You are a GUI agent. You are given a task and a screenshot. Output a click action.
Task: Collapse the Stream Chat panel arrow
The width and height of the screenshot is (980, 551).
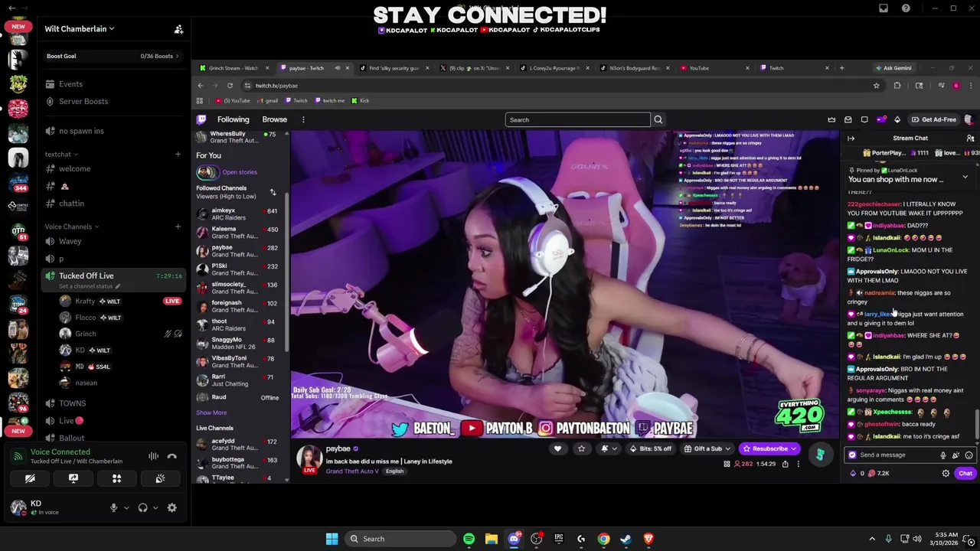click(851, 139)
